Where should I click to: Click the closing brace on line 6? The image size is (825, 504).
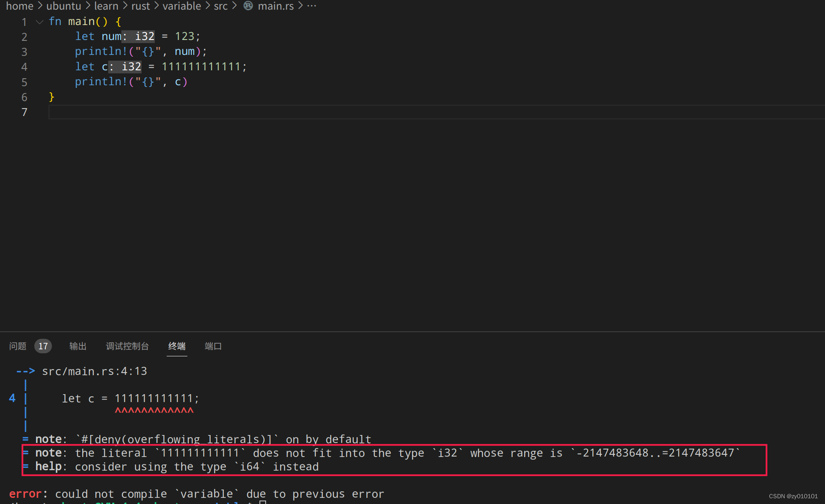pos(51,97)
